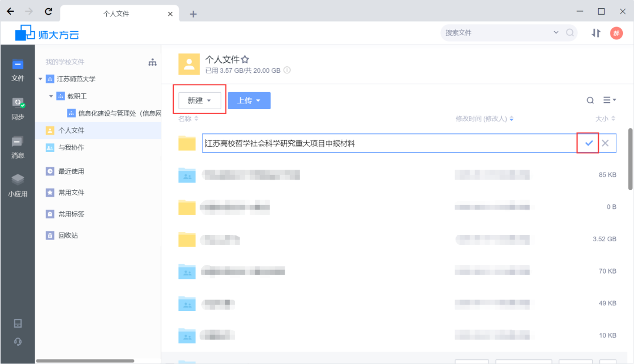Open the 同步 (Sync) panel

(18, 107)
